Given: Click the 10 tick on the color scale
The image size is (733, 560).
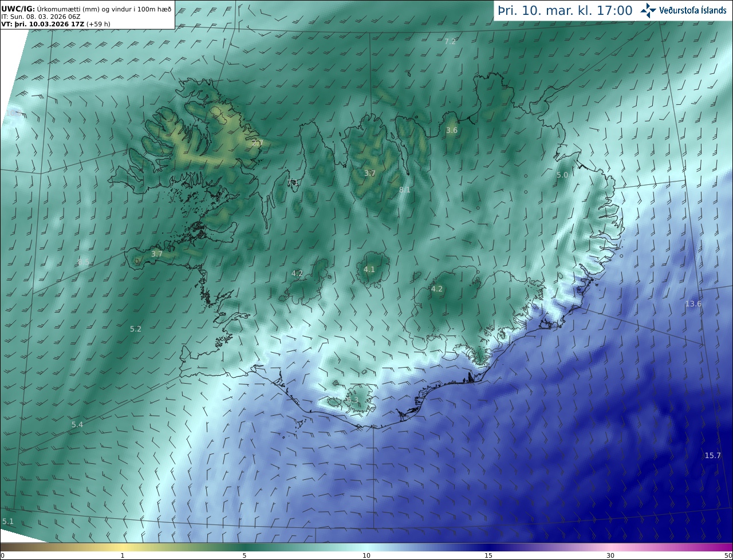Looking at the screenshot, I should [x=366, y=555].
